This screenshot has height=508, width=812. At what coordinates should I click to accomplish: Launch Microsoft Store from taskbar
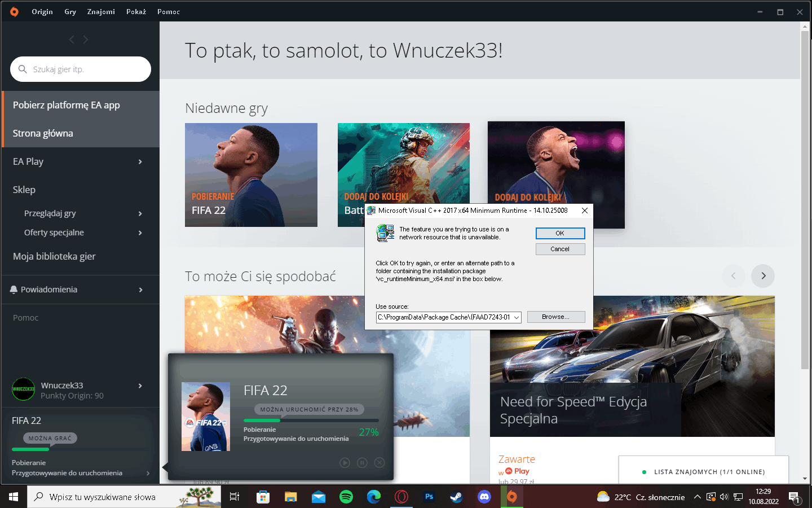(x=263, y=497)
